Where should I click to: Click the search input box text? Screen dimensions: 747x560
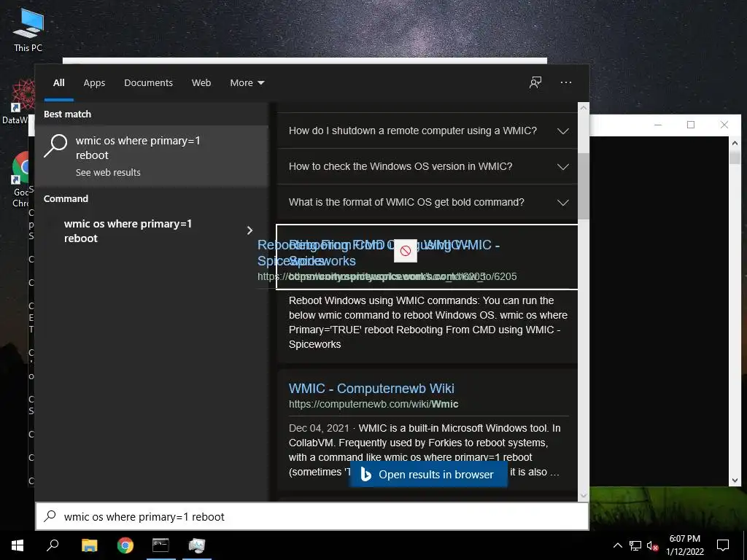tap(144, 517)
